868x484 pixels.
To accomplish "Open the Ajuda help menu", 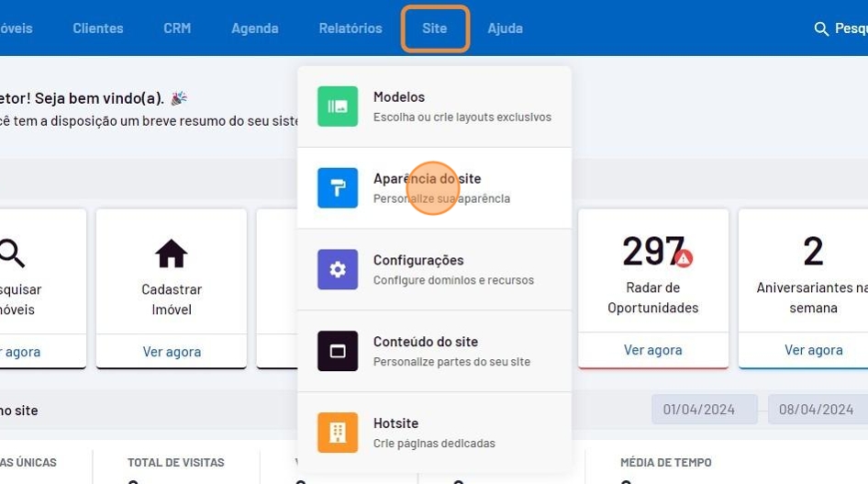I will click(x=505, y=28).
